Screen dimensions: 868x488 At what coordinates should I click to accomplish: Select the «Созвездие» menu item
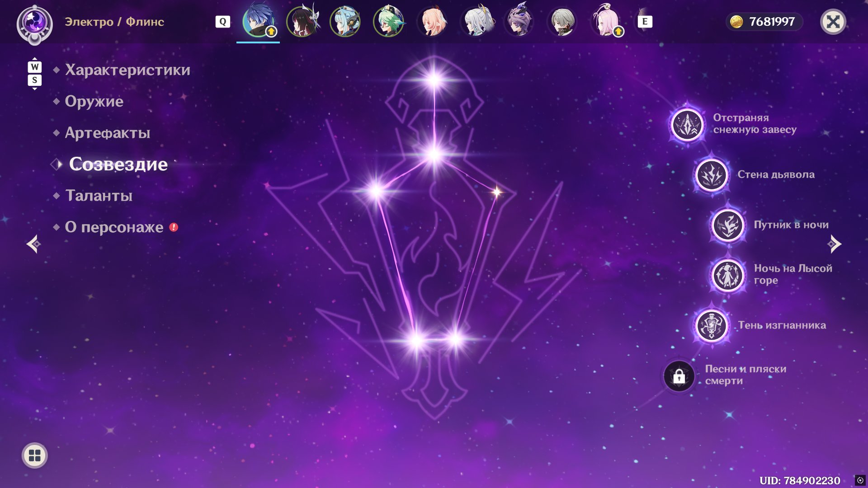pos(118,164)
